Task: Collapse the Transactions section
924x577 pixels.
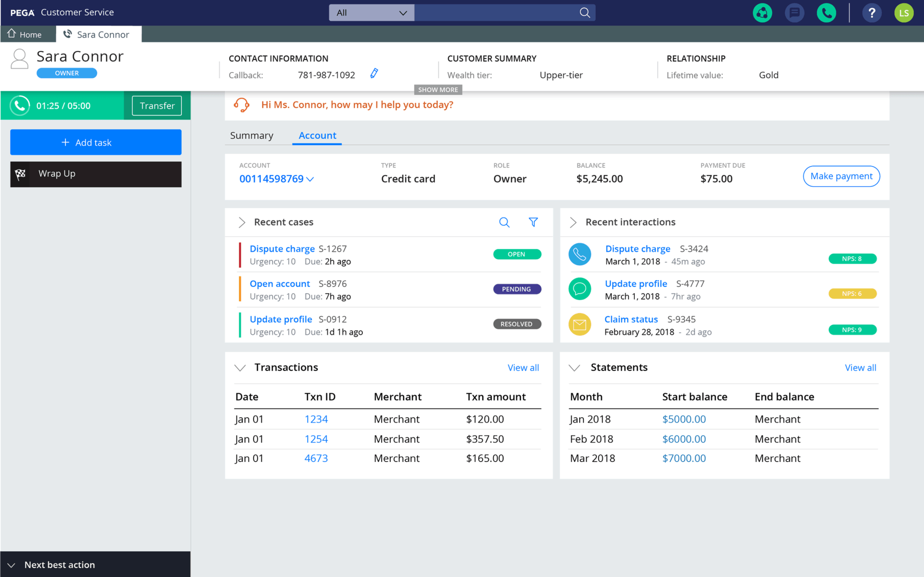Action: click(x=241, y=367)
